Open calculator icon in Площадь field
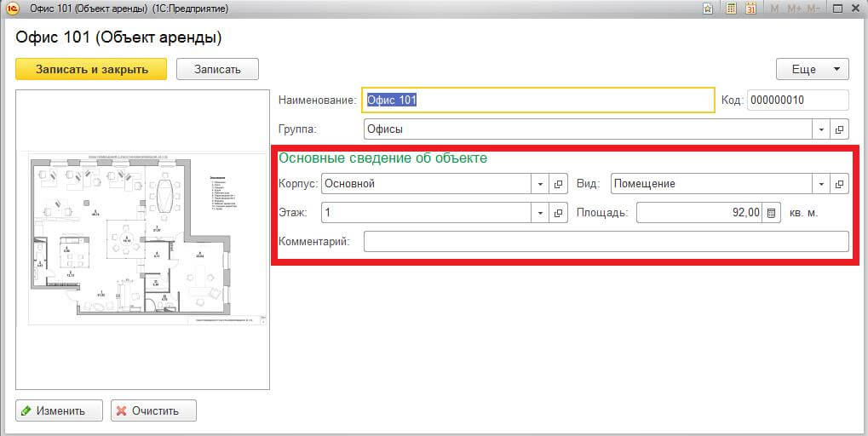 (x=771, y=213)
